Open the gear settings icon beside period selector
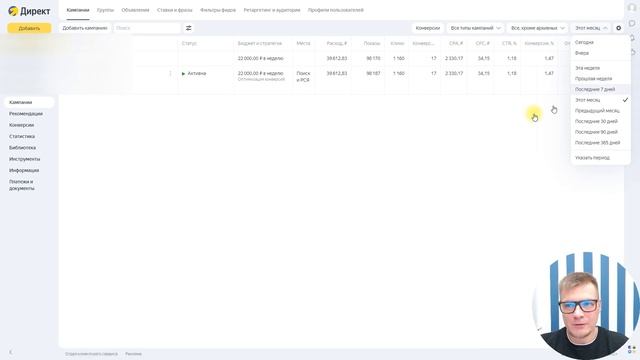Viewport: 640px width, 360px height. 618,28
